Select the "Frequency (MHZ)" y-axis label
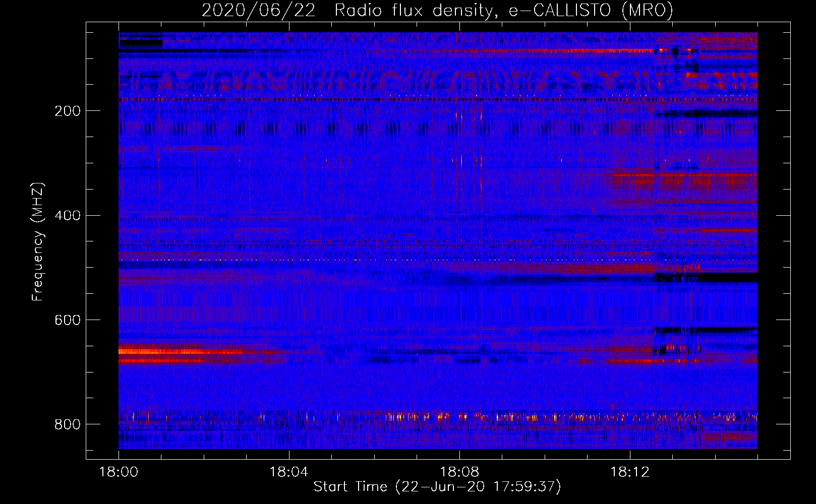Viewport: 816px width, 504px height. (38, 241)
